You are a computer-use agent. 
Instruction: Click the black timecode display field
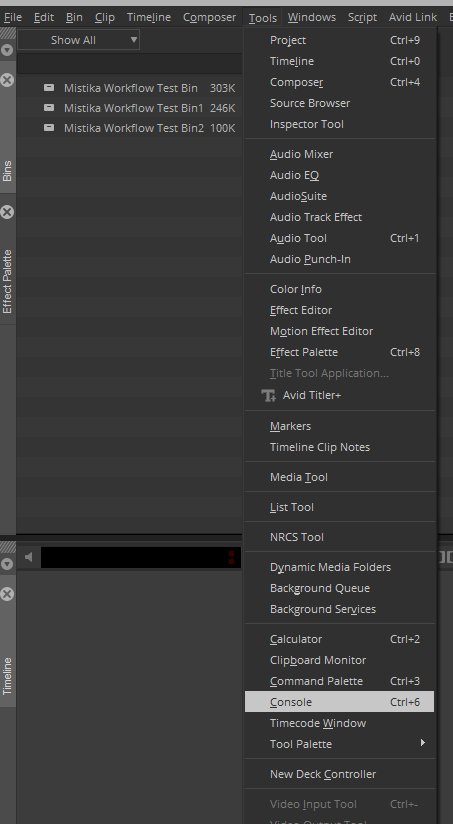tap(141, 558)
